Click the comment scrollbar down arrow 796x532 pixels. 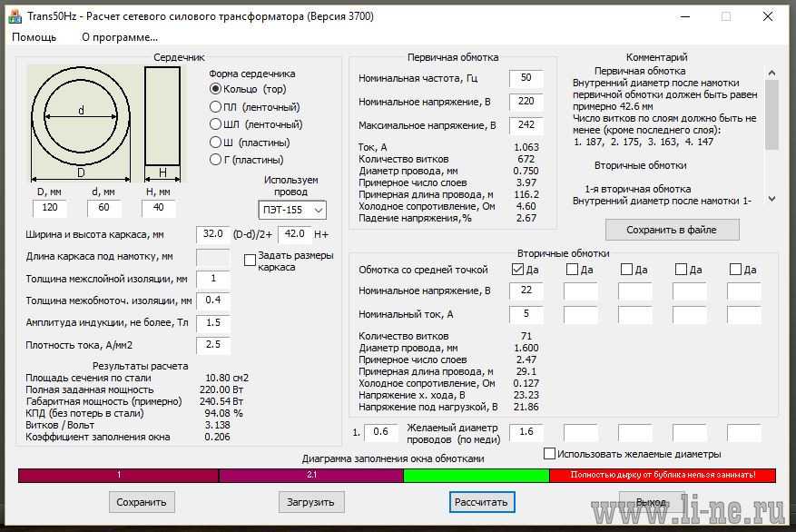coord(771,199)
